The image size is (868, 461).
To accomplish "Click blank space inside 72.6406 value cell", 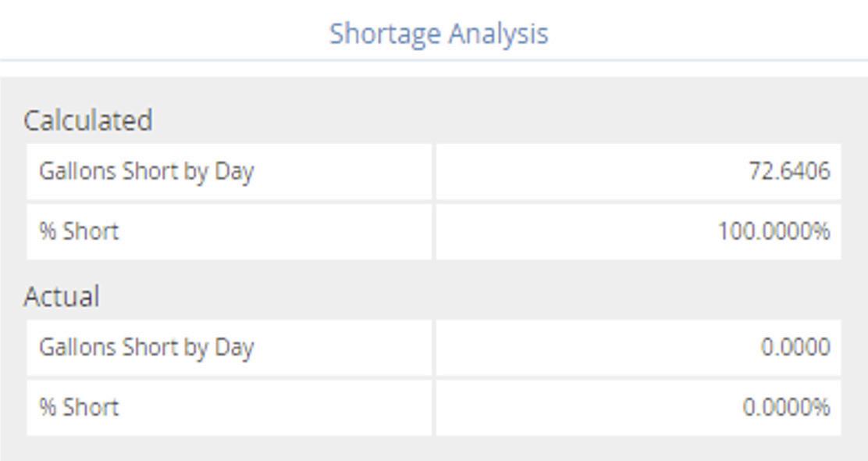I will click(x=582, y=171).
